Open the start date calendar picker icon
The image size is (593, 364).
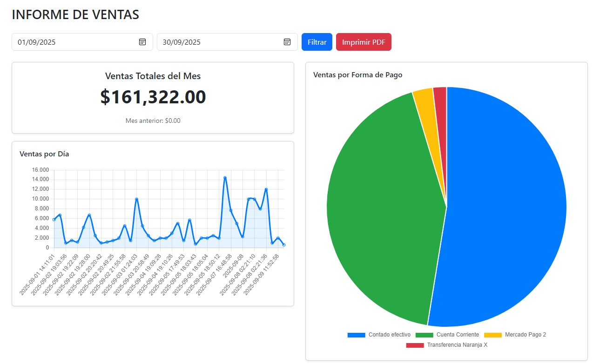pos(142,41)
